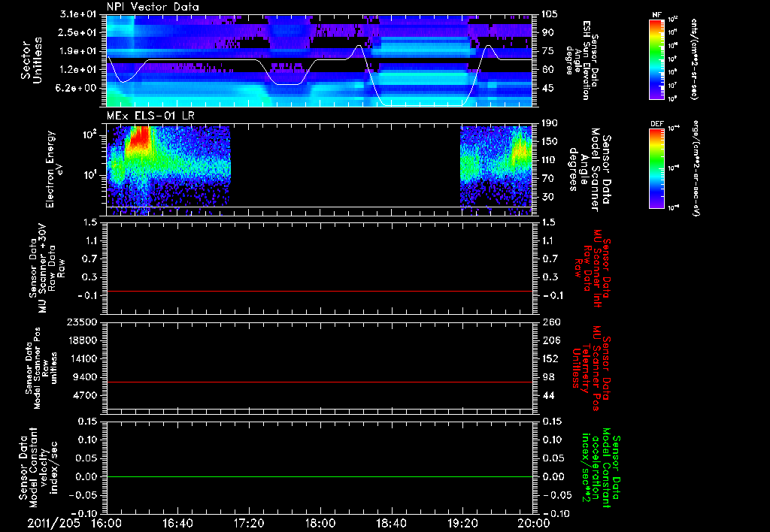Image resolution: width=770 pixels, height=532 pixels.
Task: Click the 150 scanner angle tick label
Action: tap(550, 142)
